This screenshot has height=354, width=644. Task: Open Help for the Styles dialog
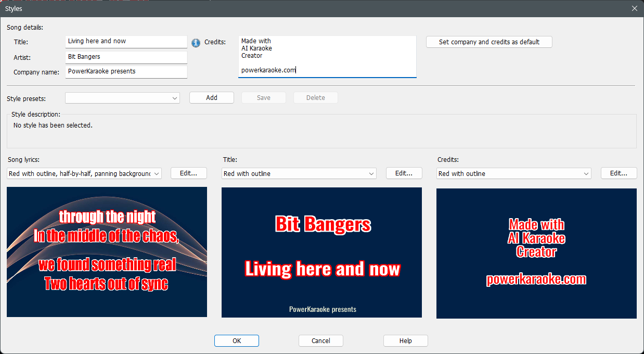tap(406, 341)
